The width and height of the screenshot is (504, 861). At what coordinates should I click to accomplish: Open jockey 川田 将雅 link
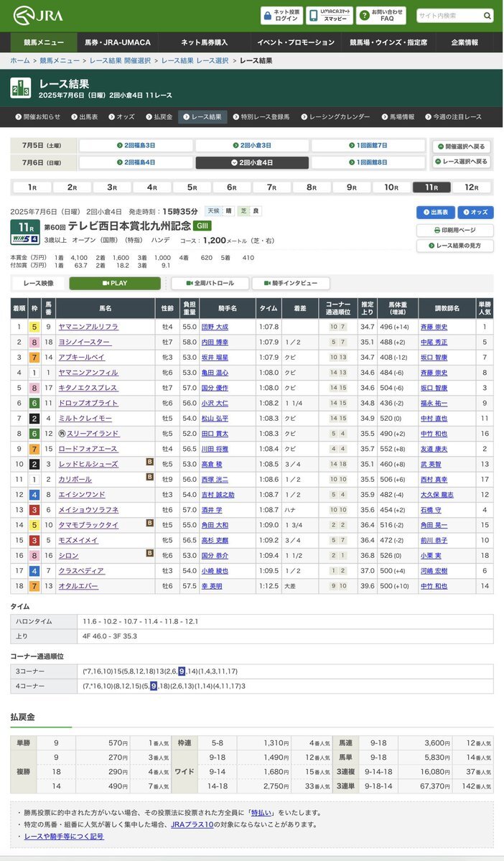click(215, 449)
